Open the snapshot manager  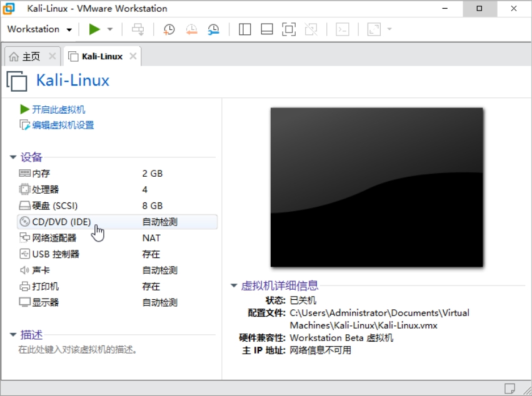coord(214,29)
